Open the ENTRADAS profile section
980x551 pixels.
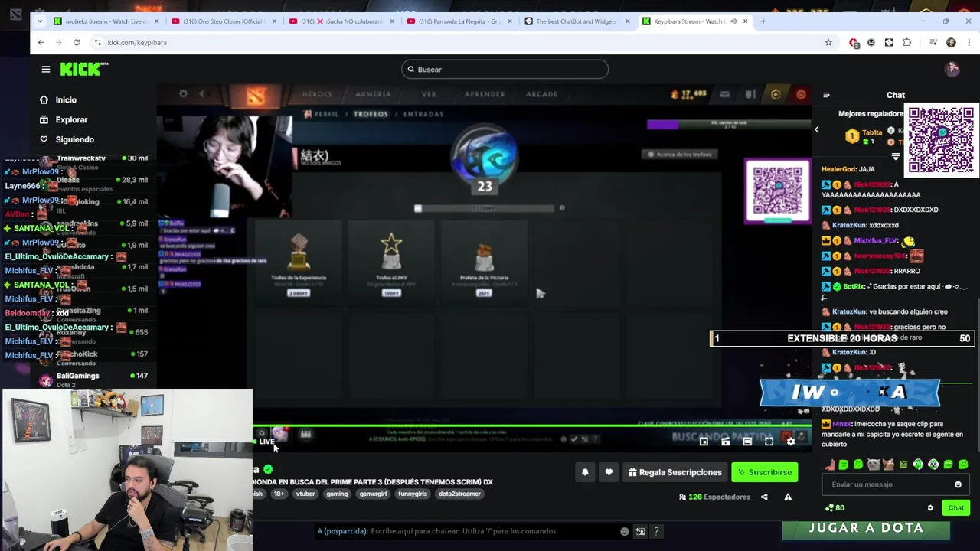[423, 114]
